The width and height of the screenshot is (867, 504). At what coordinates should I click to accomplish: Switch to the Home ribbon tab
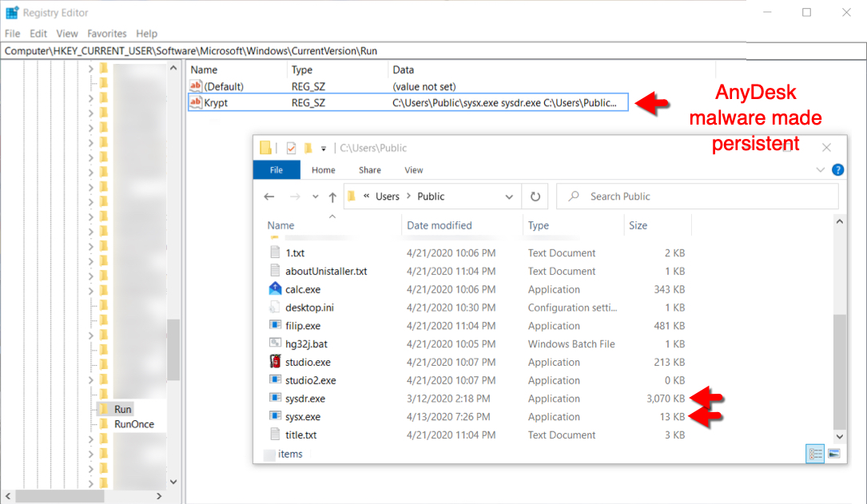(x=323, y=170)
